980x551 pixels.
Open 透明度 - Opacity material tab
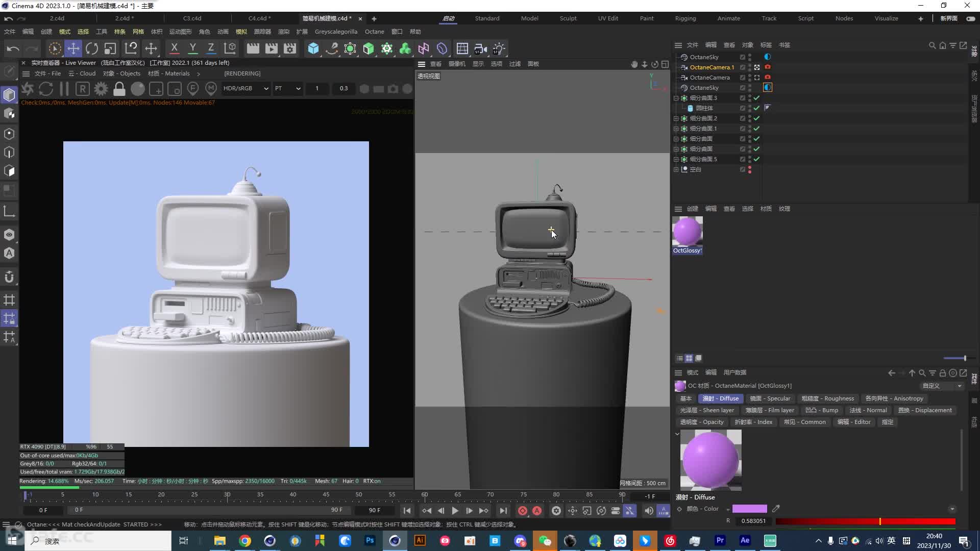click(x=701, y=422)
